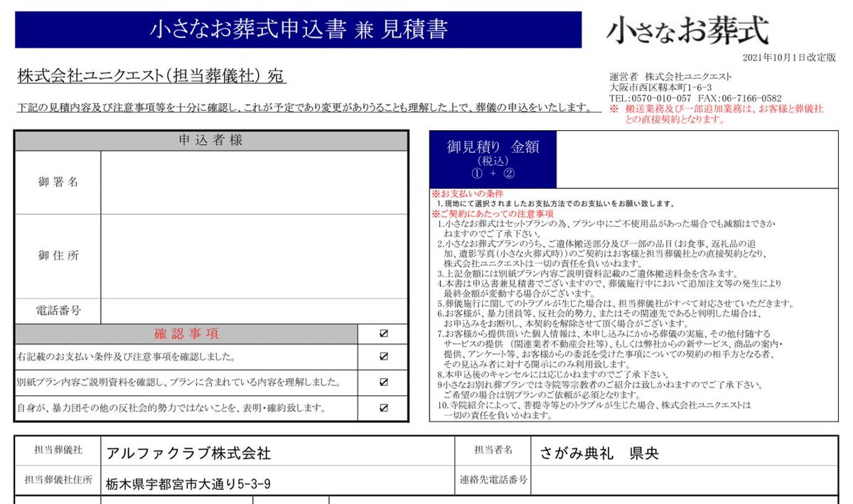The height and width of the screenshot is (504, 853).
Task: Toggle the checkbox in the 確認事項 header row
Action: (384, 333)
